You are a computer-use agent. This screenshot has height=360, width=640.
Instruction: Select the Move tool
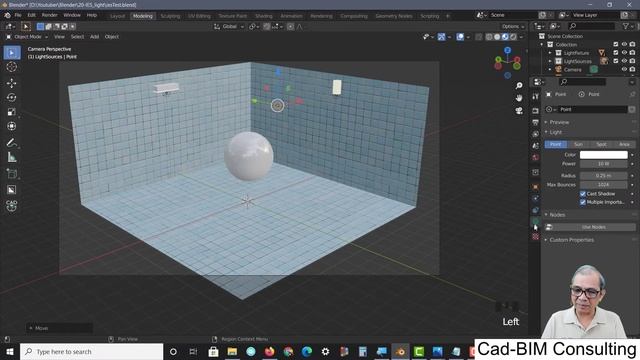coord(12,83)
